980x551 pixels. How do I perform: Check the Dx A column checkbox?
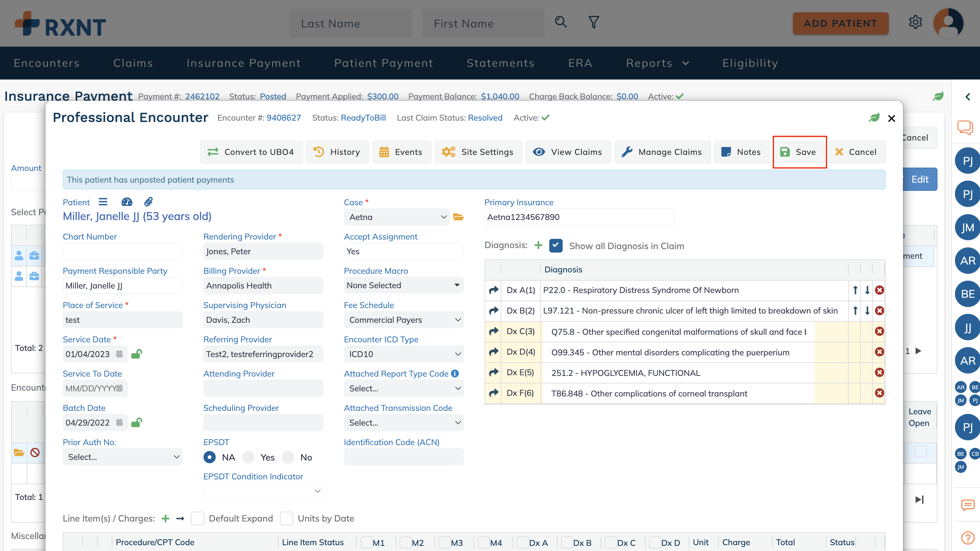pyautogui.click(x=523, y=542)
